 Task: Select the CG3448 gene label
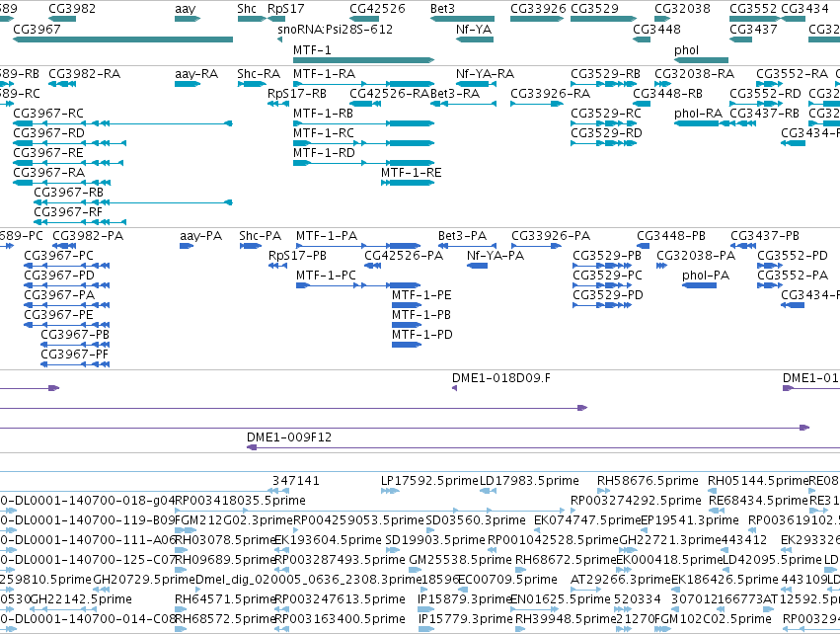[656, 29]
